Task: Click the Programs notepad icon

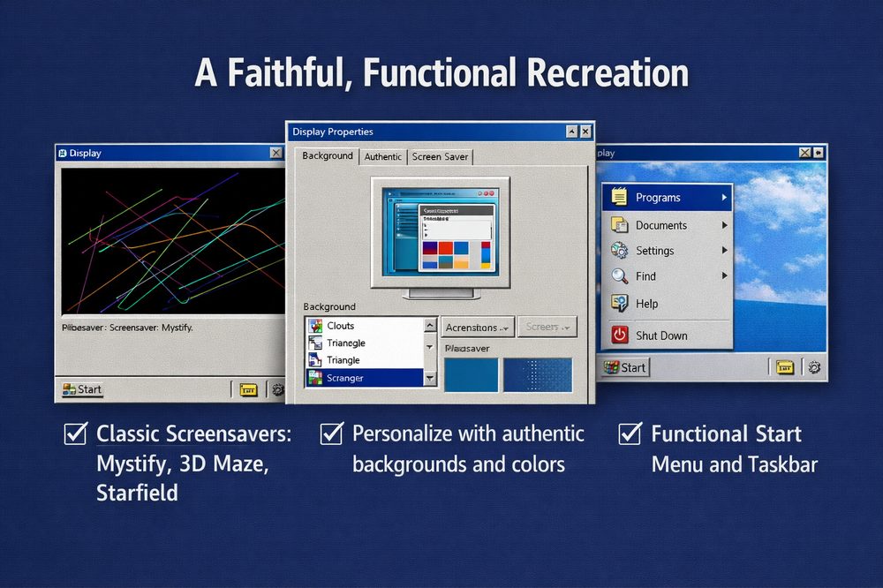Action: (x=620, y=197)
